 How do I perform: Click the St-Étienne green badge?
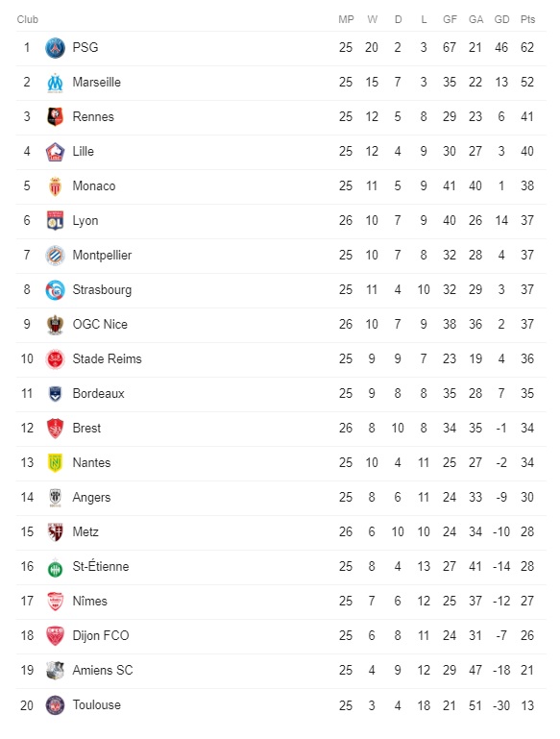(x=55, y=568)
